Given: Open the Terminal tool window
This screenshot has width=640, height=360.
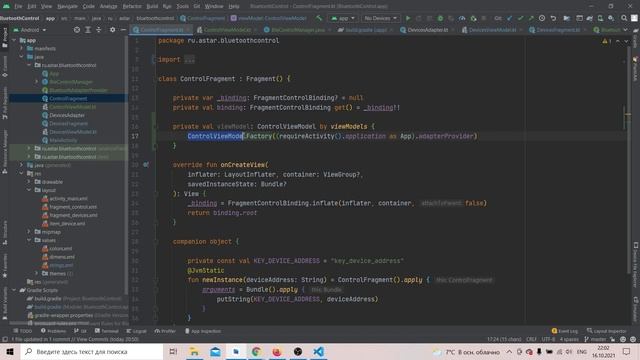Looking at the screenshot, I should click(107, 331).
